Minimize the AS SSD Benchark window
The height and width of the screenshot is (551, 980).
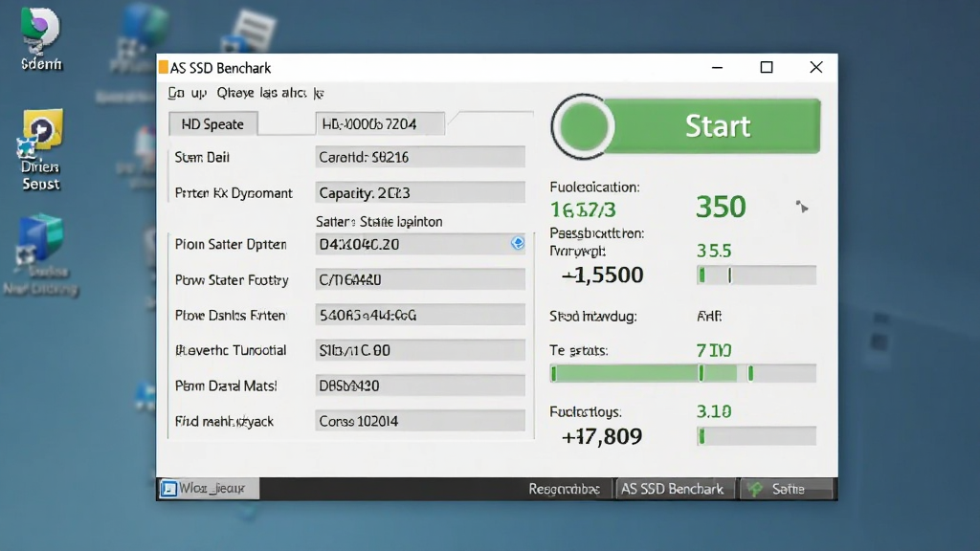718,68
